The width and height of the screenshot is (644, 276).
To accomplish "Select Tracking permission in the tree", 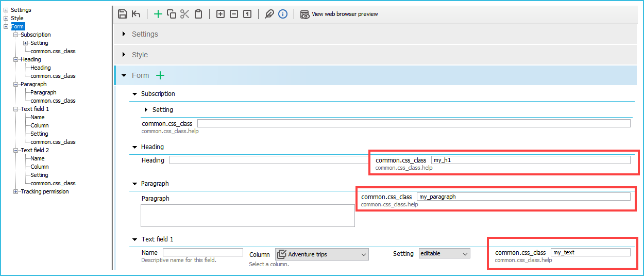I will [45, 191].
